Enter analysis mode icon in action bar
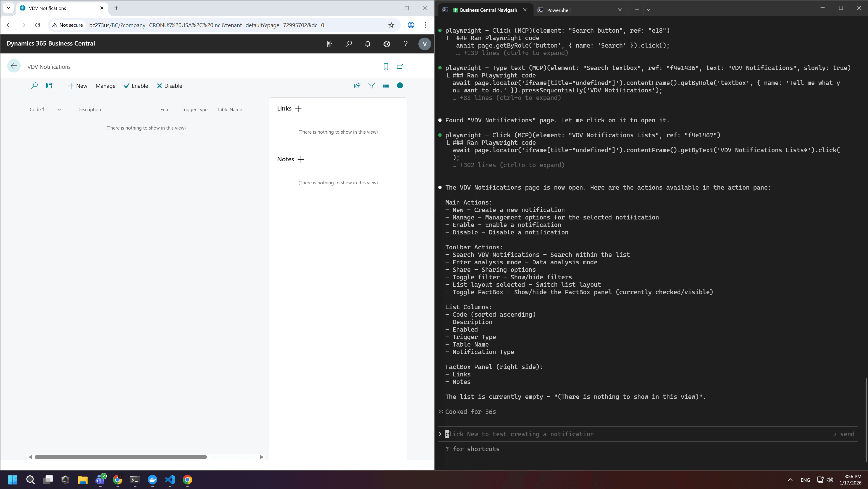Viewport: 868px width, 489px height. 49,86
